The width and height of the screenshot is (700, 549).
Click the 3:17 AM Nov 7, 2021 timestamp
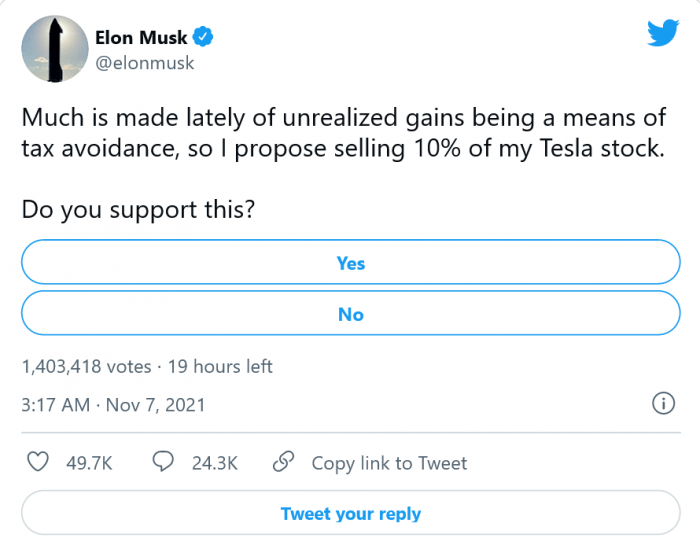(113, 405)
